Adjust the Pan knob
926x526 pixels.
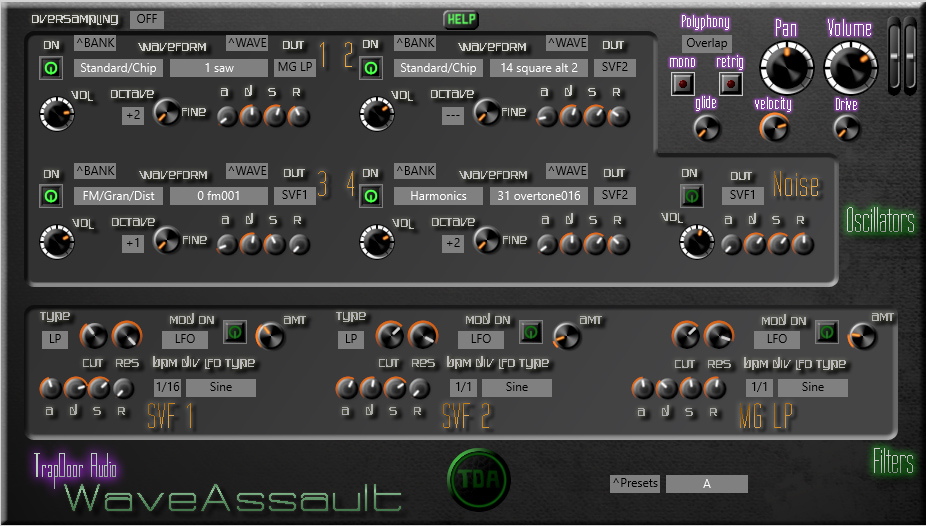point(787,67)
